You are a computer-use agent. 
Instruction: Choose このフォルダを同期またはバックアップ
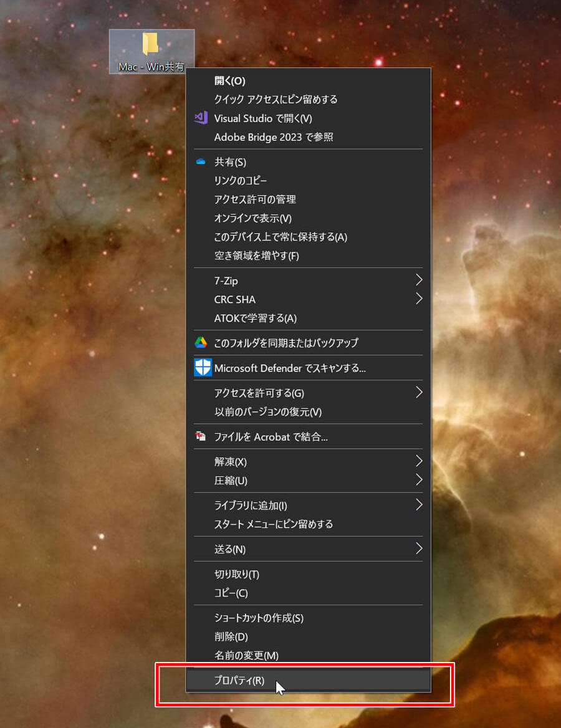tap(309, 343)
